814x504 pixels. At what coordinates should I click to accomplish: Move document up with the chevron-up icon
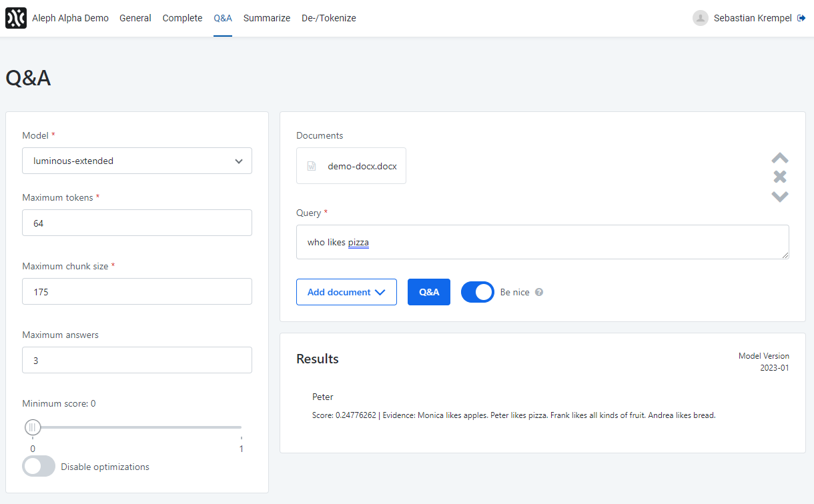click(x=780, y=158)
